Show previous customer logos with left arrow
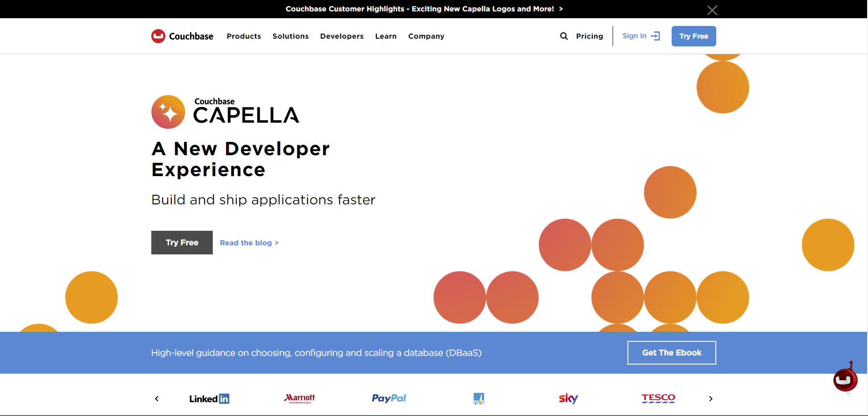Viewport: 868px width, 416px height. pyautogui.click(x=157, y=399)
